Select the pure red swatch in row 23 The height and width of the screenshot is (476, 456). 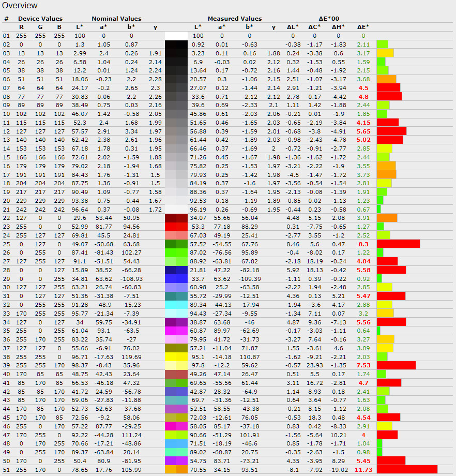click(176, 226)
